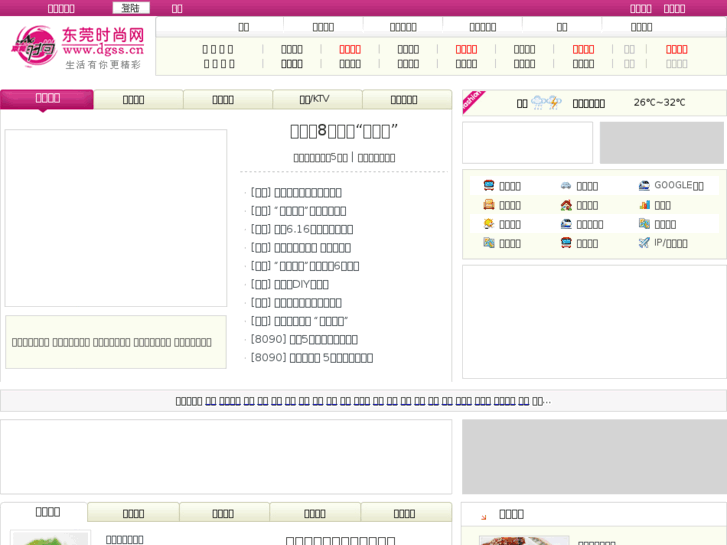The image size is (727, 545).
Task: Click the red bus icon left of airplane icon
Action: (566, 243)
